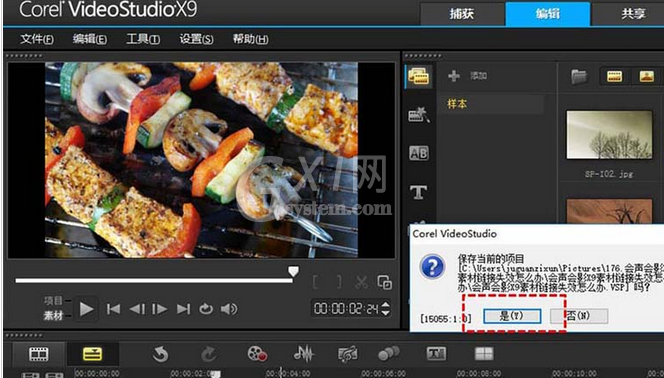
Task: Decrease timecode with down arrow
Action: point(385,313)
